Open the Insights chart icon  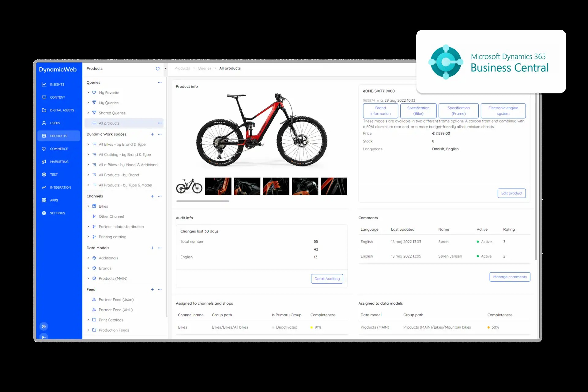click(44, 85)
